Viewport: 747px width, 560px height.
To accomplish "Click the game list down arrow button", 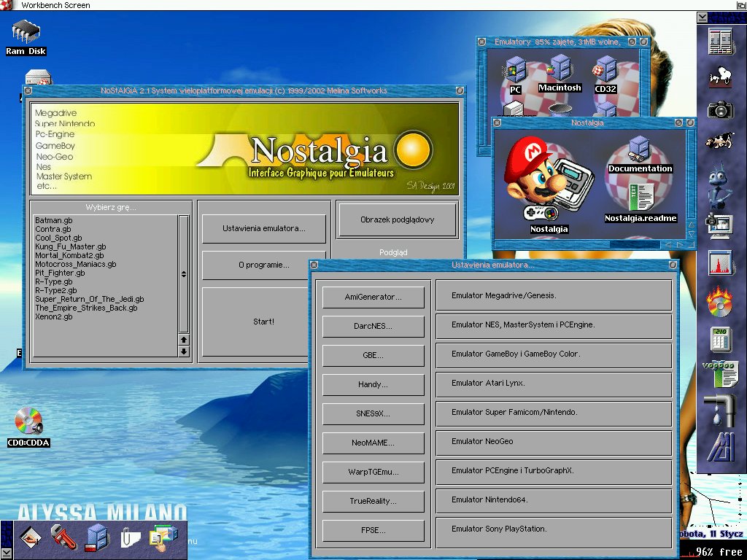I will [183, 351].
